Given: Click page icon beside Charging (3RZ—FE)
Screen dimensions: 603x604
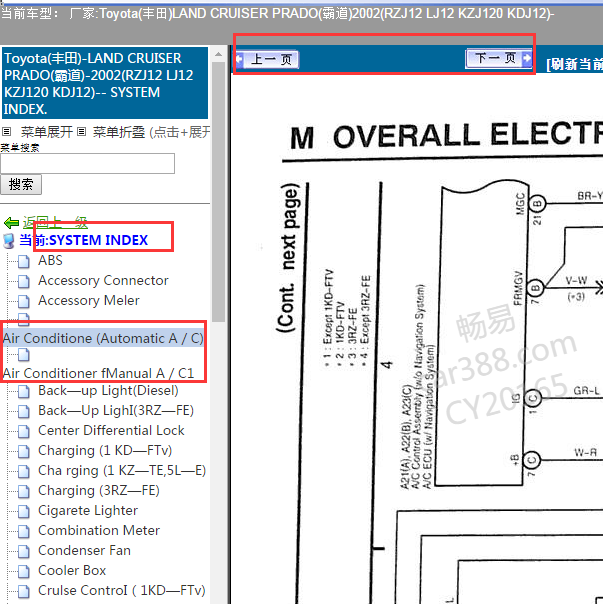Looking at the screenshot, I should click(24, 492).
